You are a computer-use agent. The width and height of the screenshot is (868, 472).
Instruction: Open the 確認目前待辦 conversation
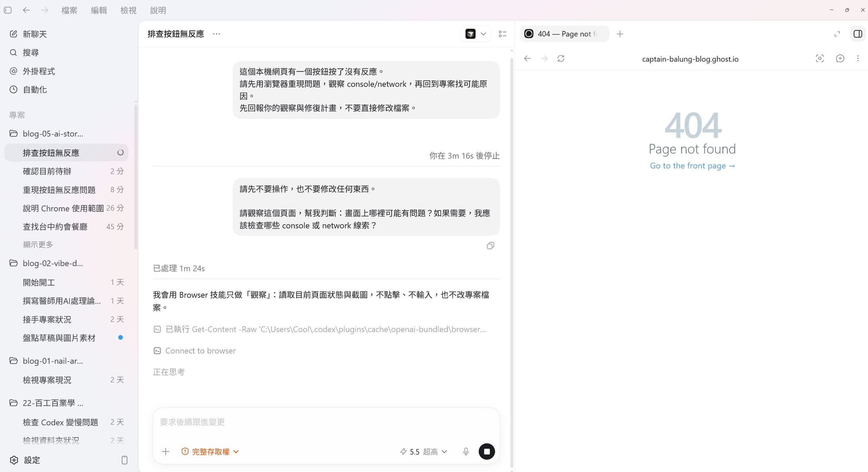tap(66, 171)
